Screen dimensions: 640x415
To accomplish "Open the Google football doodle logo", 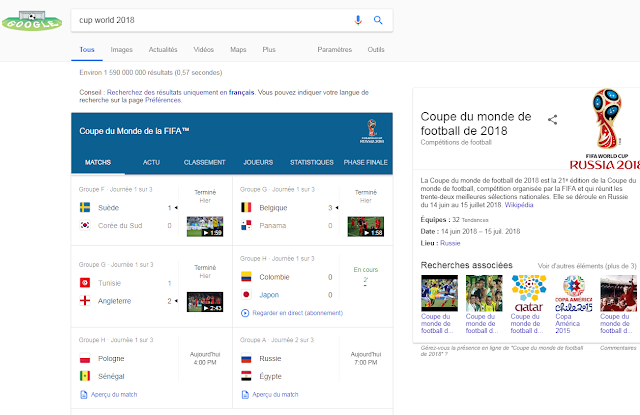I will pos(32,21).
